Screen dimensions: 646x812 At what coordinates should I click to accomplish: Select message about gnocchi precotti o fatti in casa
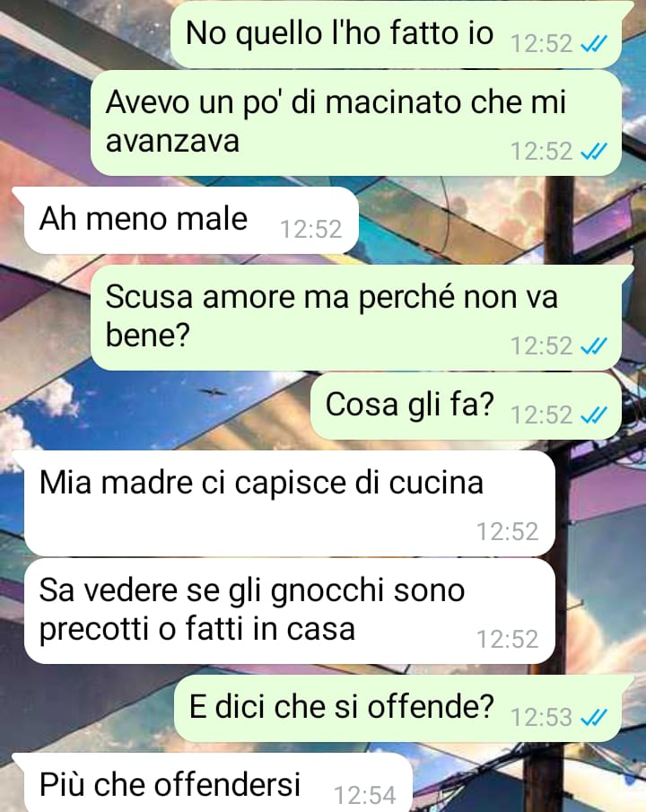pos(290,611)
